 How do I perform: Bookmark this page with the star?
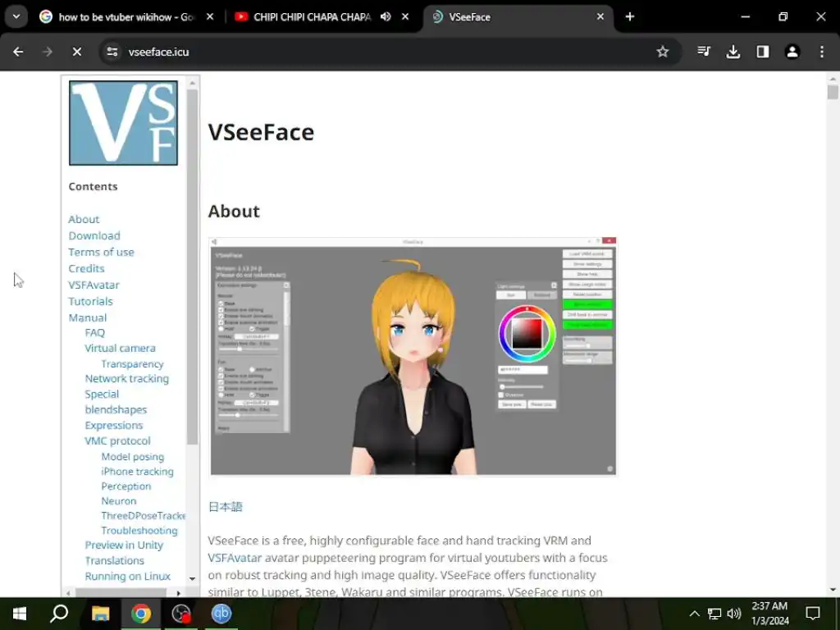coord(663,52)
